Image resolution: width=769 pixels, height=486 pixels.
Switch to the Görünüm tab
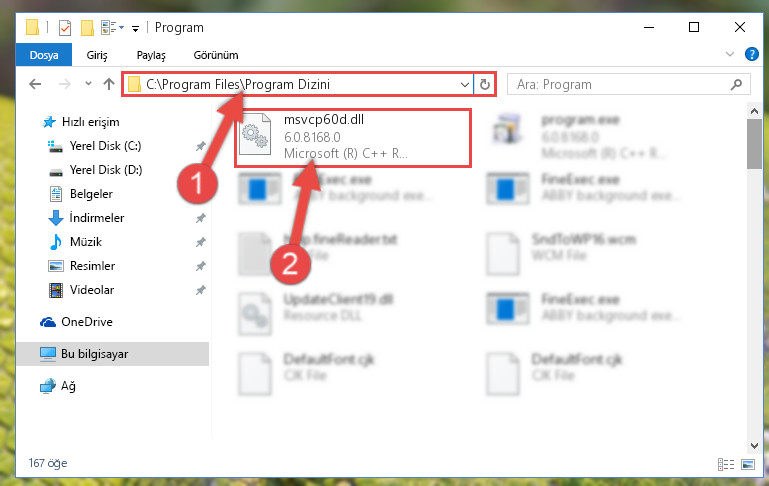point(216,55)
